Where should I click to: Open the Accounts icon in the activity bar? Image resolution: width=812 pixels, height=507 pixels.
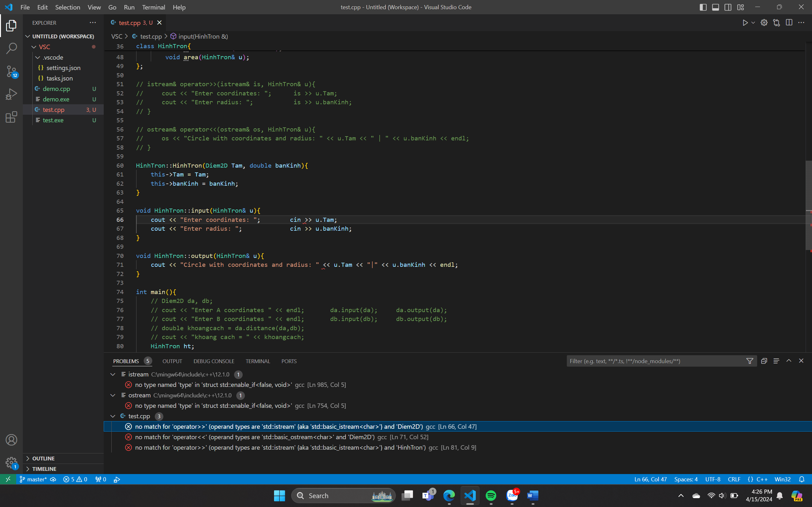point(11,440)
